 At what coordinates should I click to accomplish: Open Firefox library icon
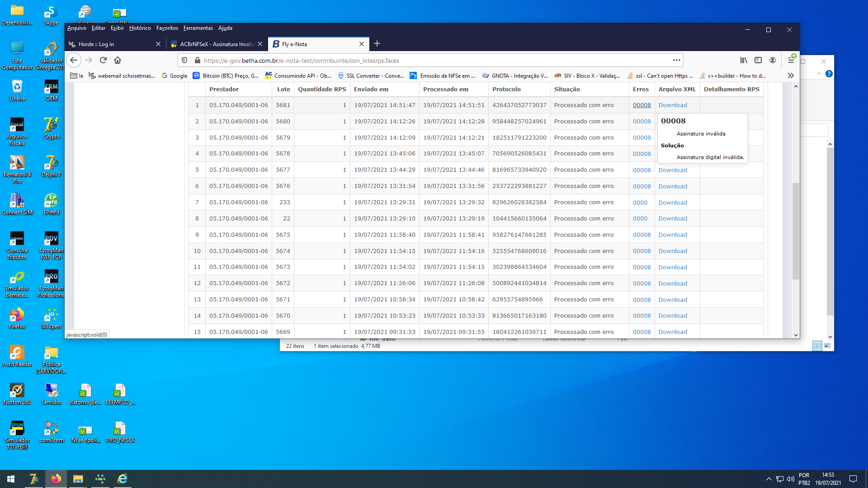coord(744,60)
